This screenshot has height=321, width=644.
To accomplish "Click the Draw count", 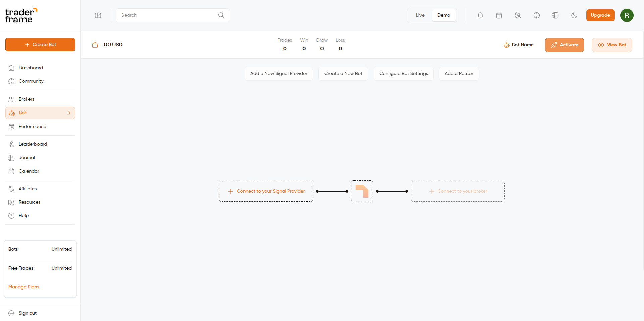I will 322,49.
